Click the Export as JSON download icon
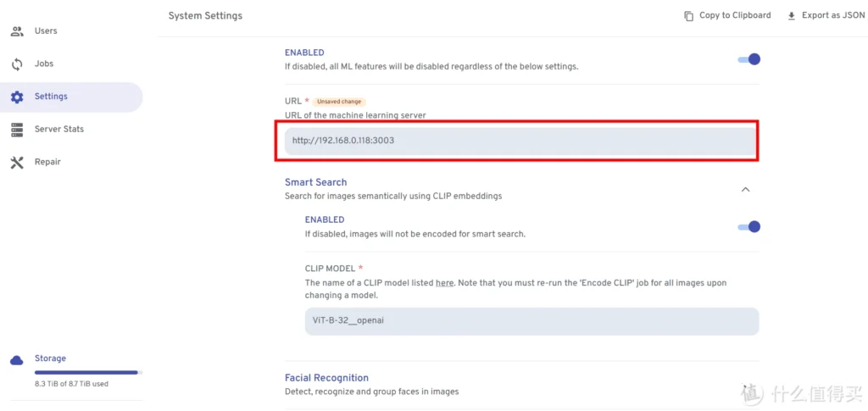868x411 pixels. [x=792, y=16]
